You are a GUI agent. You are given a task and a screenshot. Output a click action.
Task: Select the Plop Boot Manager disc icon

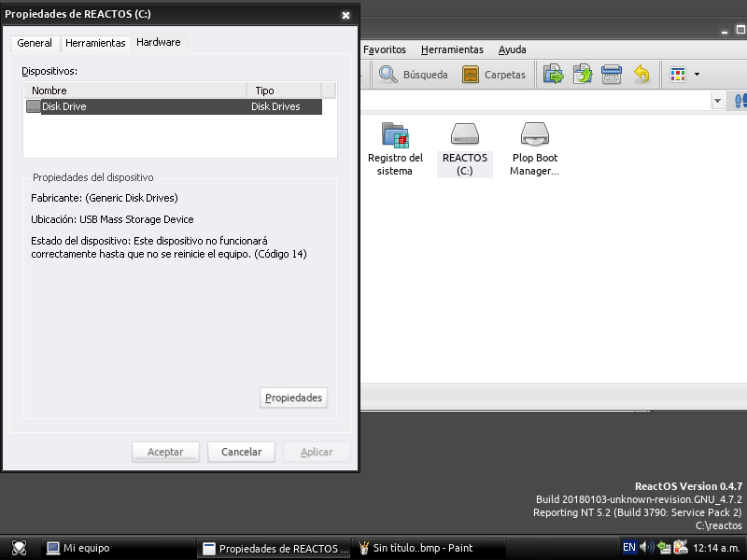(534, 149)
